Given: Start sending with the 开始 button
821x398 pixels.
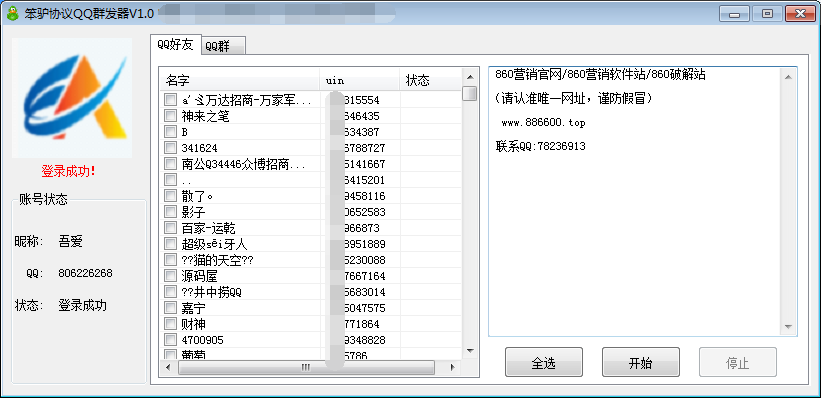Looking at the screenshot, I should click(641, 362).
